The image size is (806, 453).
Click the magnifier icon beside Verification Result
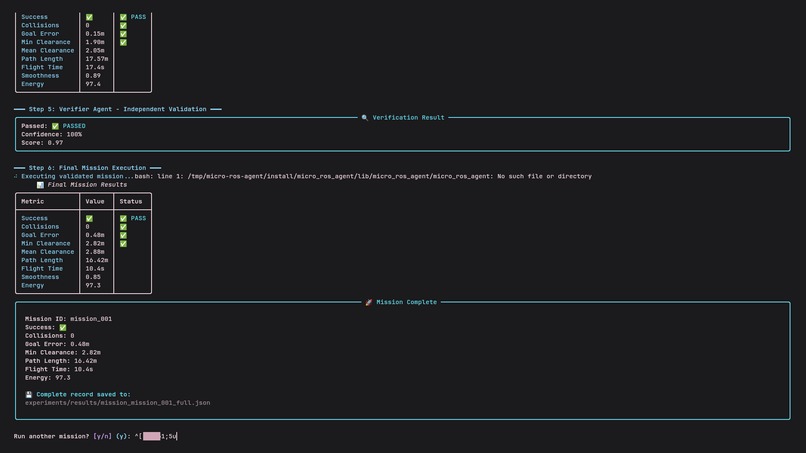coord(364,118)
